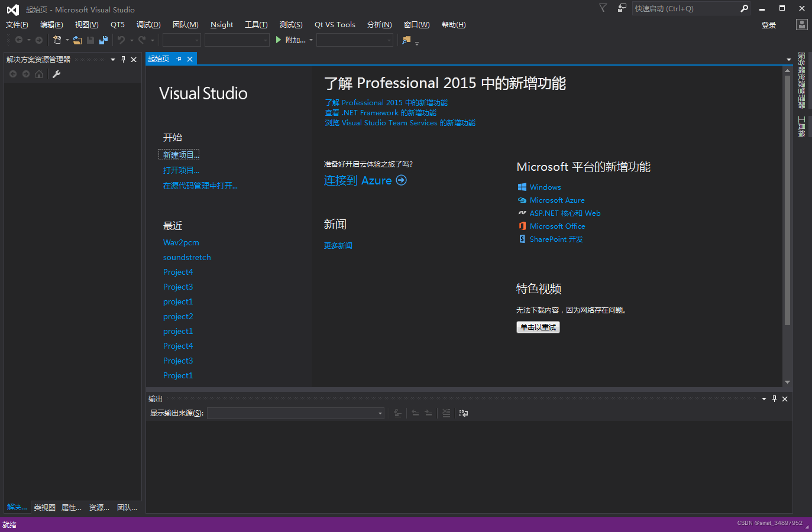The width and height of the screenshot is (812, 532).
Task: Open the solution configurations combo box
Action: (182, 40)
